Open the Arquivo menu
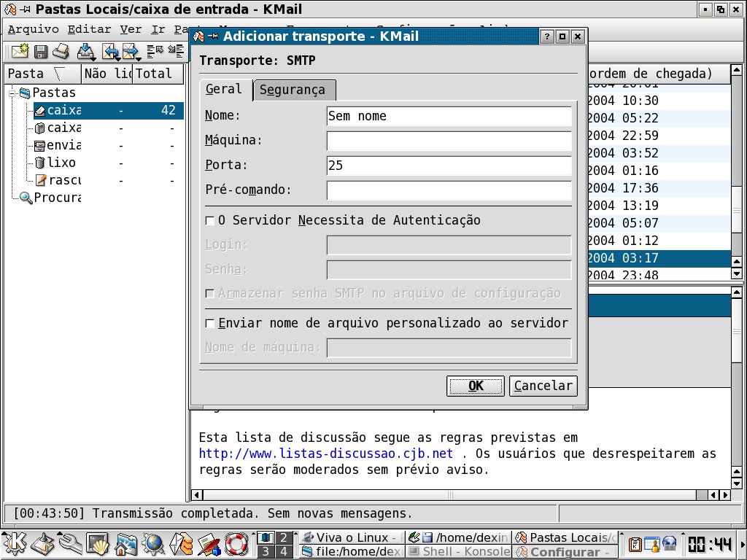747x560 pixels. pos(34,29)
